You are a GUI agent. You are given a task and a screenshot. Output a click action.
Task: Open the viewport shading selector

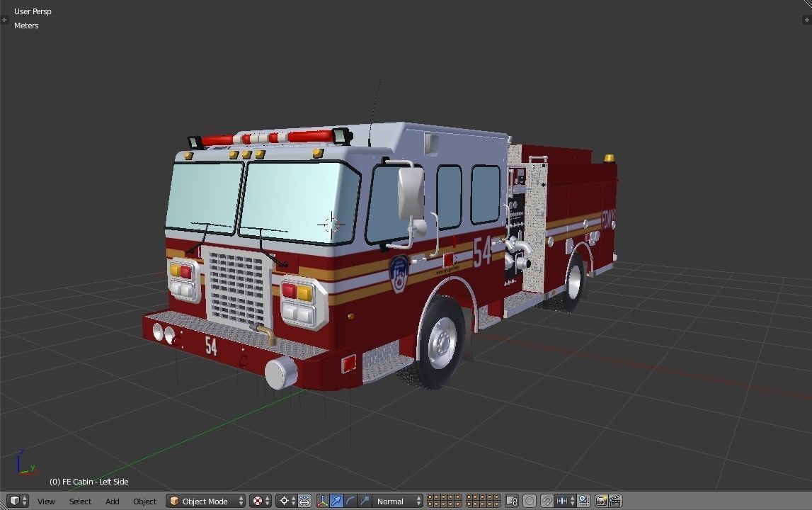tap(261, 501)
